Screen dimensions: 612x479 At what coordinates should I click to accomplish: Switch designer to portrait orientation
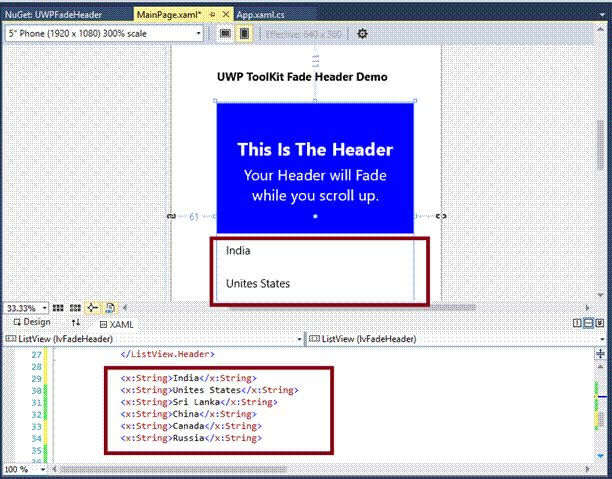(x=244, y=34)
